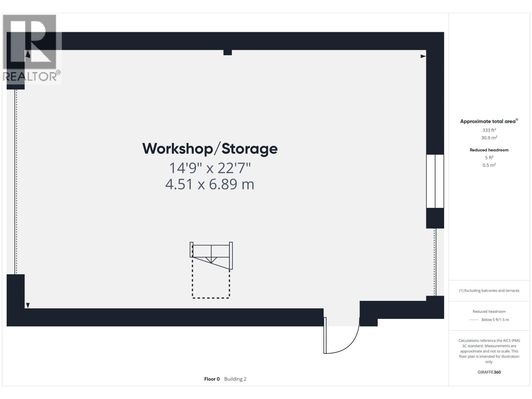This screenshot has width=532, height=399.
Task: Select the Floor 0 label
Action: click(212, 379)
